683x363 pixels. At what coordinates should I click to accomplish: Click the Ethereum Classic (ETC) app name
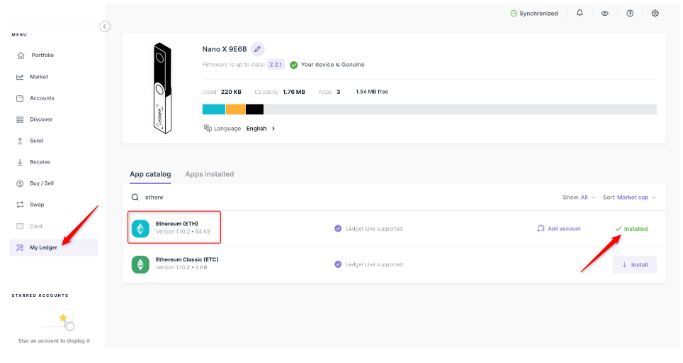coord(187,259)
